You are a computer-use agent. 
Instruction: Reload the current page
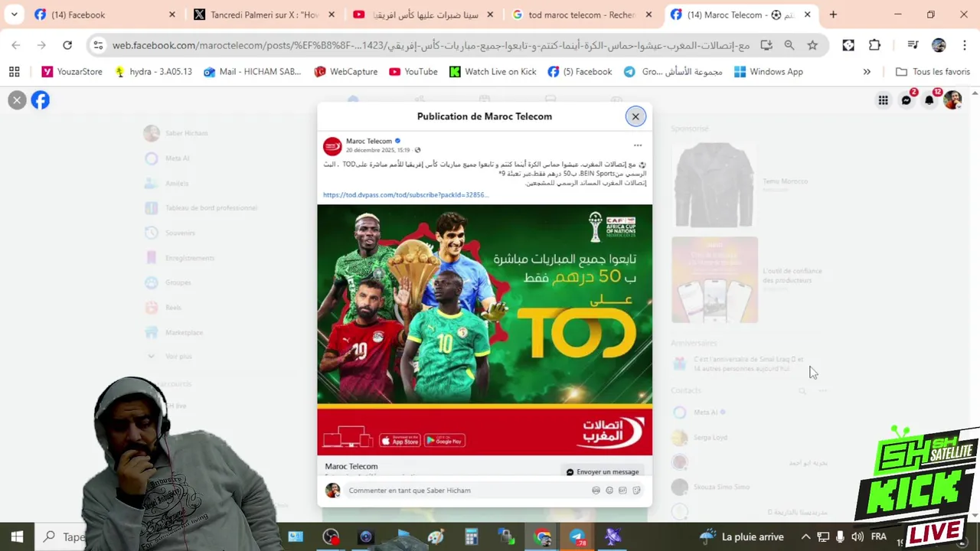(x=67, y=45)
